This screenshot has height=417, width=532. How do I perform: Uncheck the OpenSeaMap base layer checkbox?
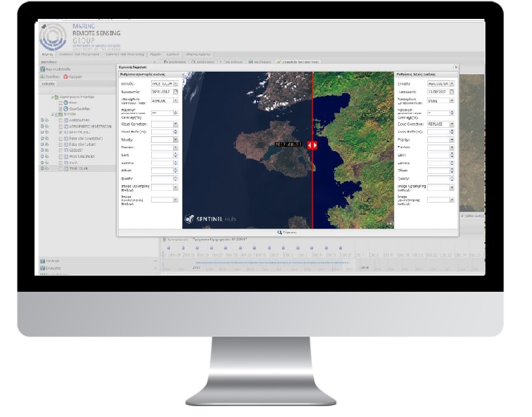click(x=61, y=109)
